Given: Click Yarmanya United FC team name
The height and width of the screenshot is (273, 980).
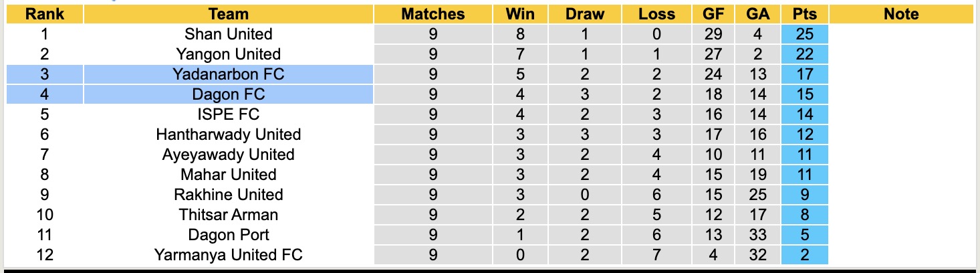Looking at the screenshot, I should tap(228, 255).
